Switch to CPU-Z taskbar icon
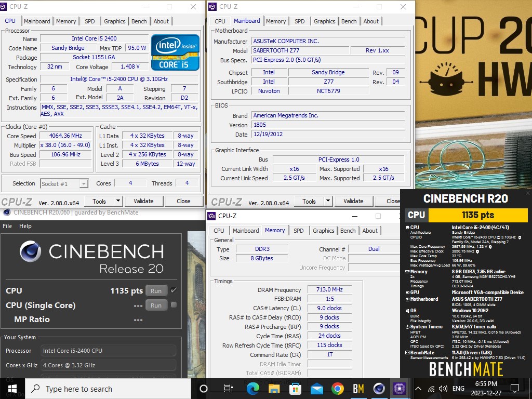The width and height of the screenshot is (532, 399). pyautogui.click(x=400, y=389)
